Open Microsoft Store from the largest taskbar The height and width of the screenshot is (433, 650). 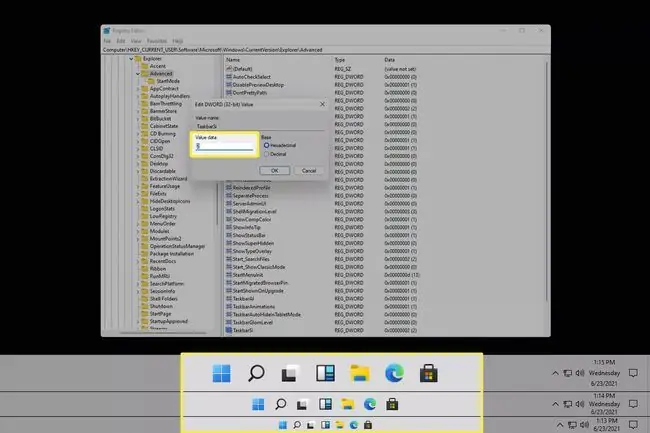pyautogui.click(x=429, y=373)
